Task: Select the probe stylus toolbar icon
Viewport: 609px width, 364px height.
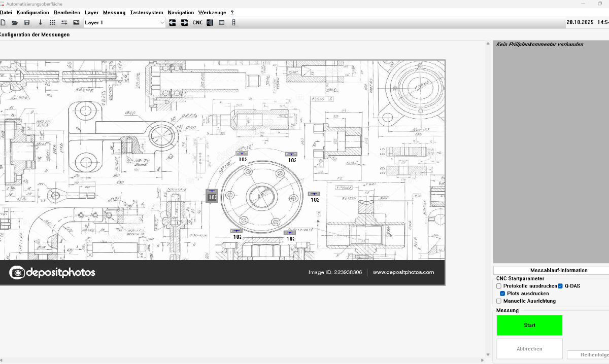Action: (40, 22)
